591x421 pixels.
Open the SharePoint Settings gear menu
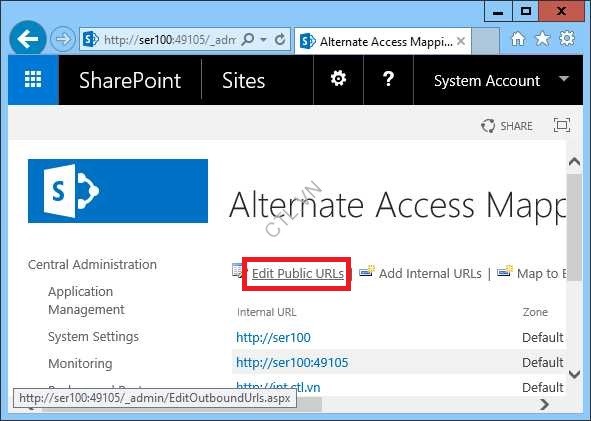click(x=338, y=79)
